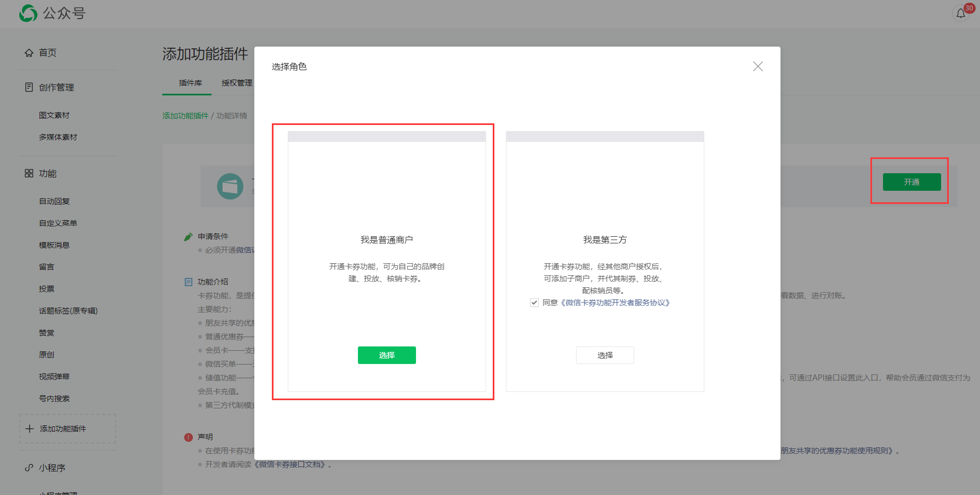Click the 小程序 icon in sidebar
The image size is (980, 495).
[29, 468]
